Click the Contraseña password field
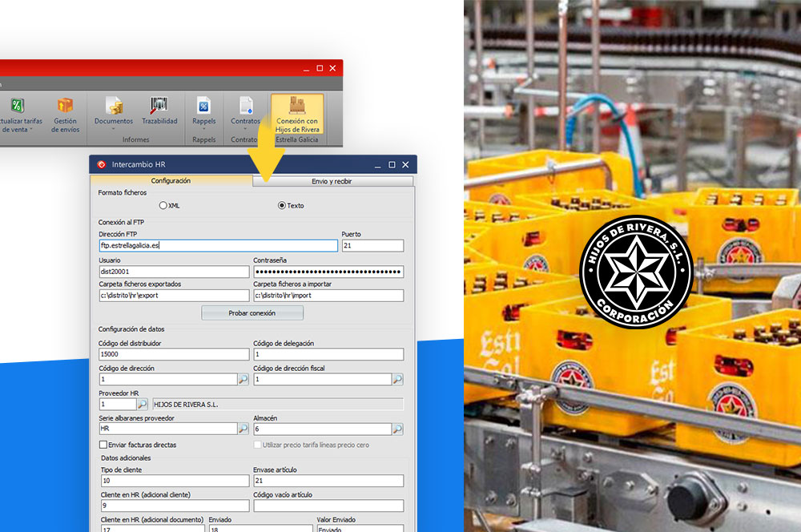 click(x=328, y=272)
